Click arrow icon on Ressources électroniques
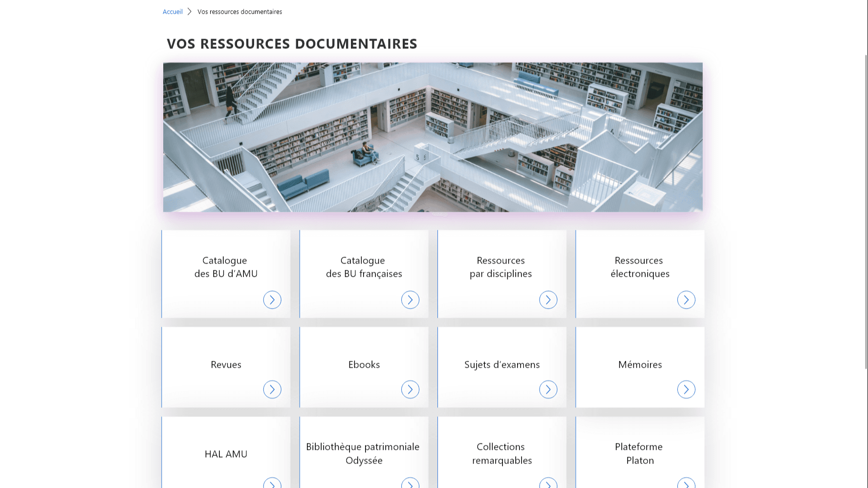The width and height of the screenshot is (868, 488). click(686, 300)
